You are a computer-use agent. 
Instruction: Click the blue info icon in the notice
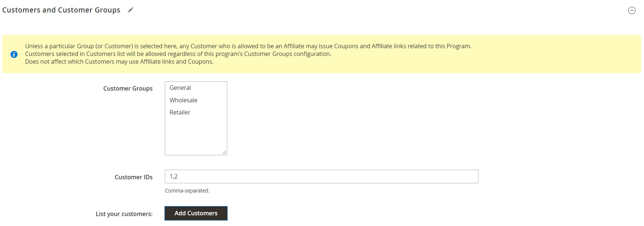[14, 54]
